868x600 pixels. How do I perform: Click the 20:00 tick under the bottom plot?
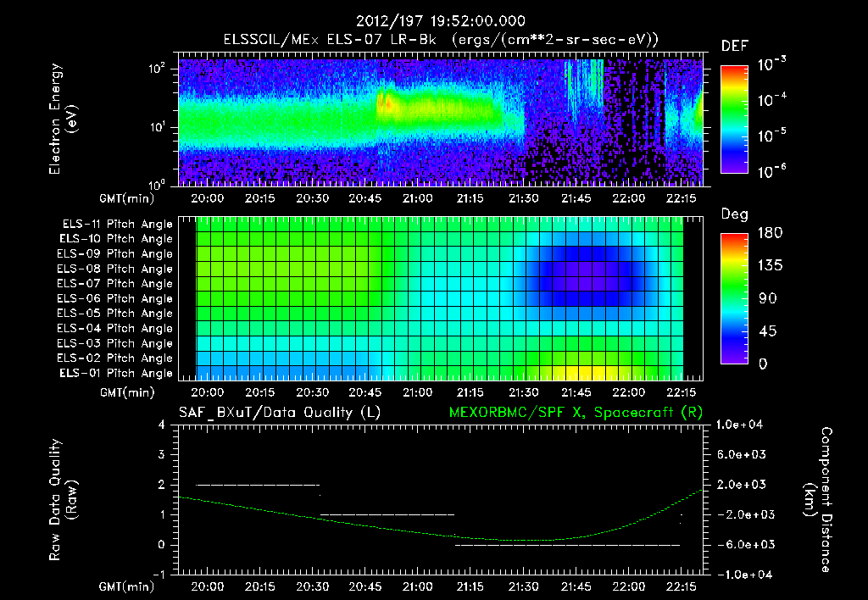click(207, 586)
